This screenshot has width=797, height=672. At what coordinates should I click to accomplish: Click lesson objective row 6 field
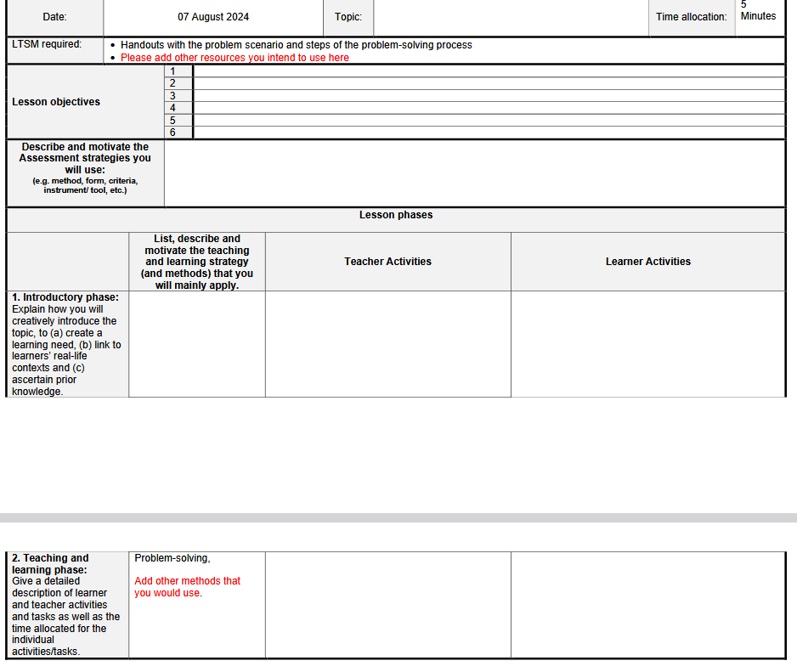[x=489, y=133]
